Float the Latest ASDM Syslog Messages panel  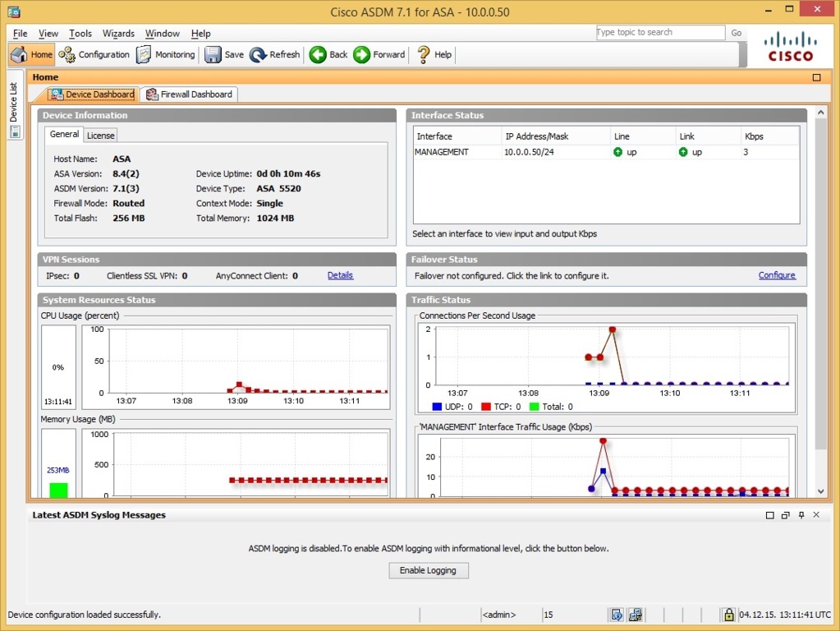pyautogui.click(x=785, y=515)
